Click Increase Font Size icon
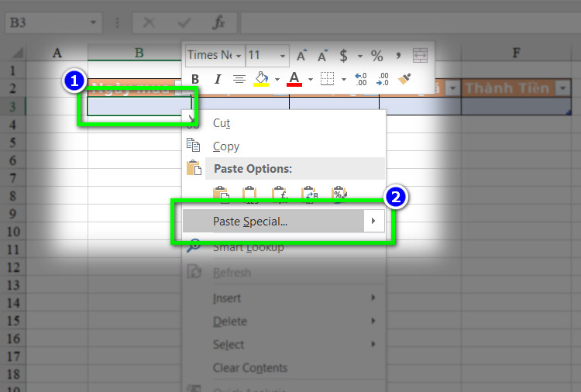The height and width of the screenshot is (392, 581). click(302, 56)
